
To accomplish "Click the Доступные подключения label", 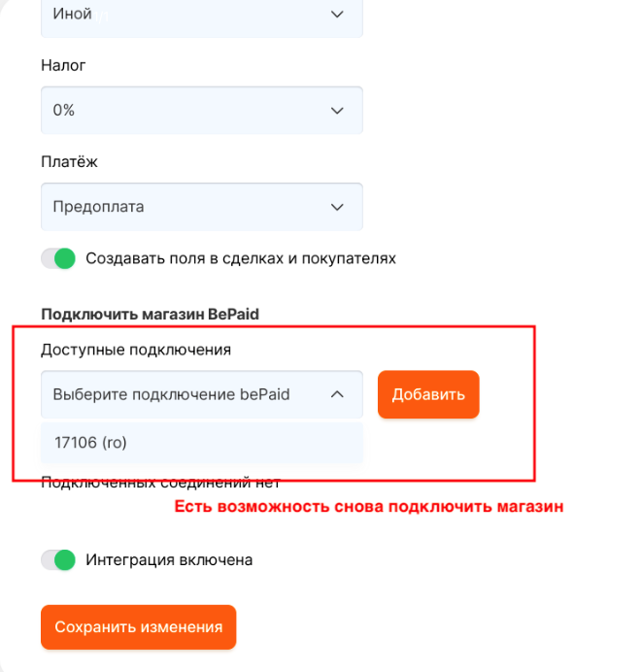I will pyautogui.click(x=136, y=350).
